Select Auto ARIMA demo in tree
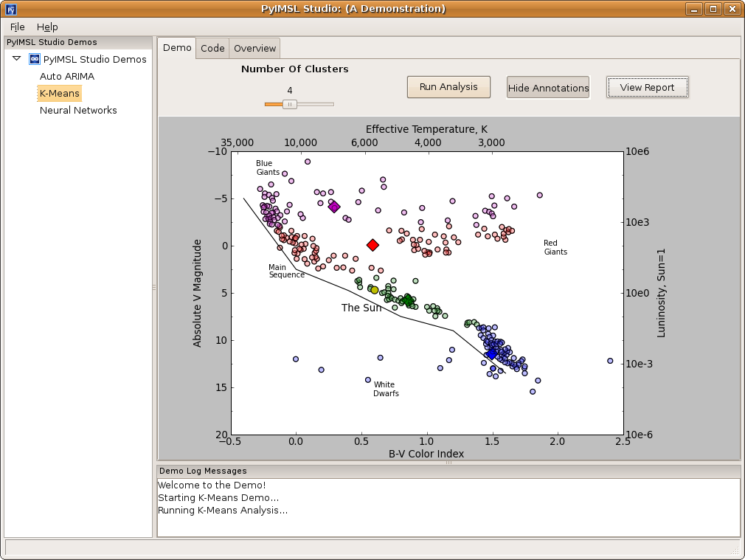745x560 pixels. click(x=67, y=76)
